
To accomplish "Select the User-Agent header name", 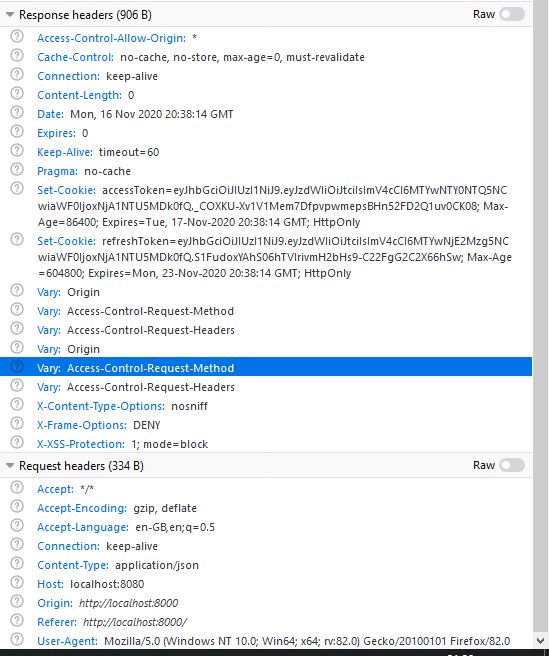I will (x=67, y=641).
